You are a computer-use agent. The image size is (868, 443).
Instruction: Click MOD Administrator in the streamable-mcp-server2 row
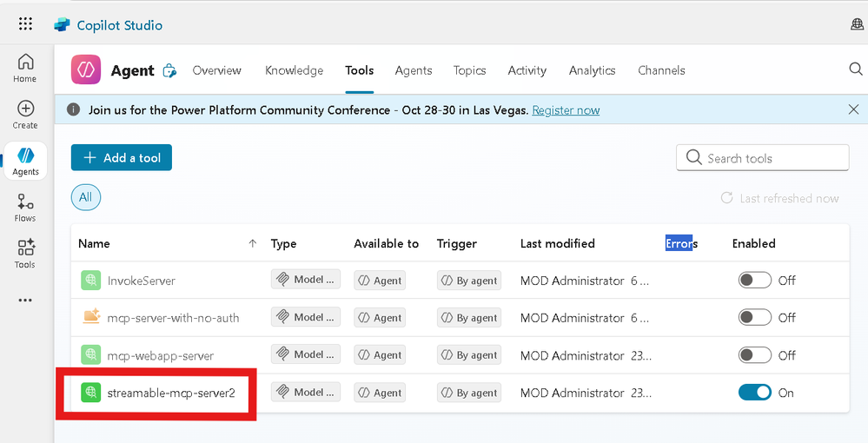click(x=573, y=393)
